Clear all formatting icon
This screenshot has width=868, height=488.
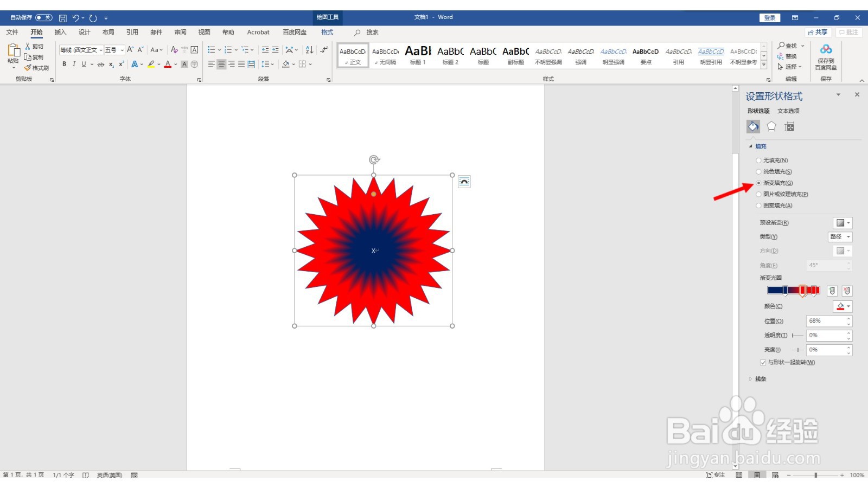(x=174, y=50)
